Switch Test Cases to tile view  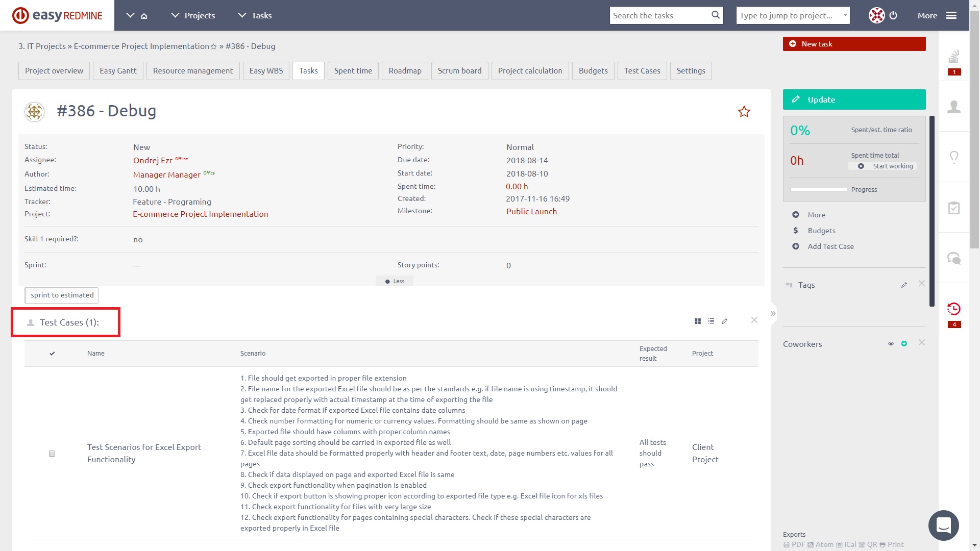tap(698, 321)
